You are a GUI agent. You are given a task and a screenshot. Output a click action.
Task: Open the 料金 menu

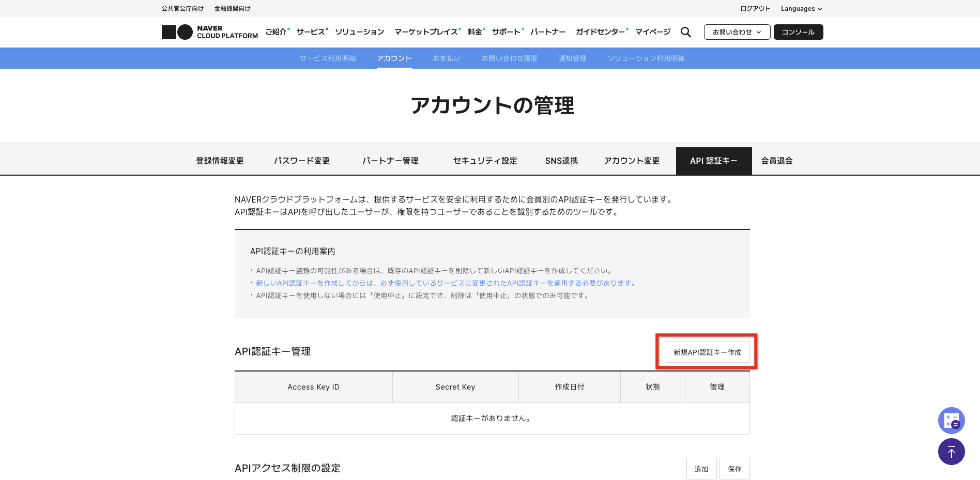pos(475,32)
